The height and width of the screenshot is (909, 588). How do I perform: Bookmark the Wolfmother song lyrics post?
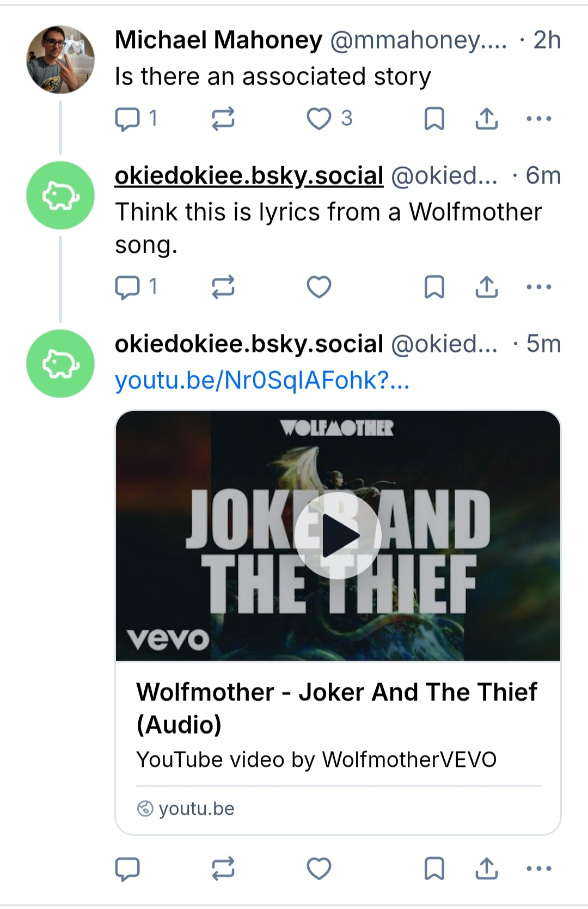[x=434, y=287]
